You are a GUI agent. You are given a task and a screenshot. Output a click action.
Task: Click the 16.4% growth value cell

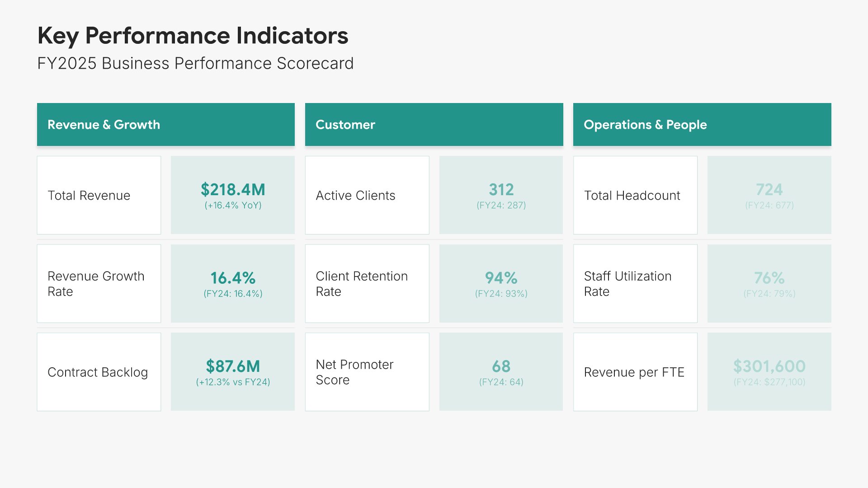233,284
